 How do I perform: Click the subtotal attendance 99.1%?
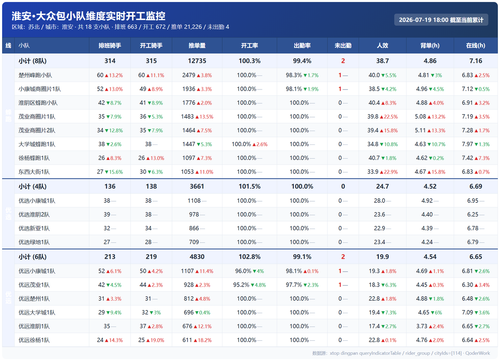(x=302, y=257)
